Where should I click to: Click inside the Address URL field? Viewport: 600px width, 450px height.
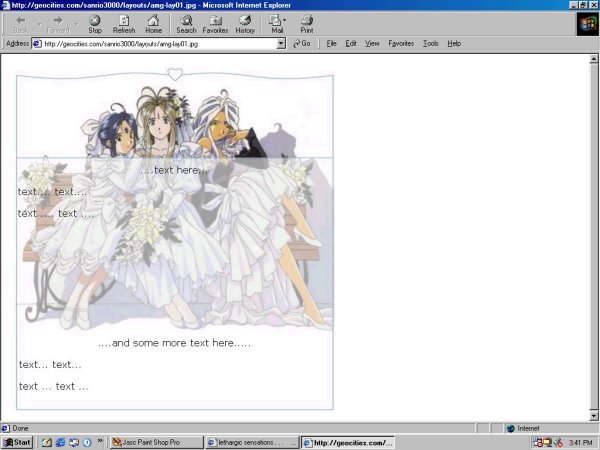159,44
